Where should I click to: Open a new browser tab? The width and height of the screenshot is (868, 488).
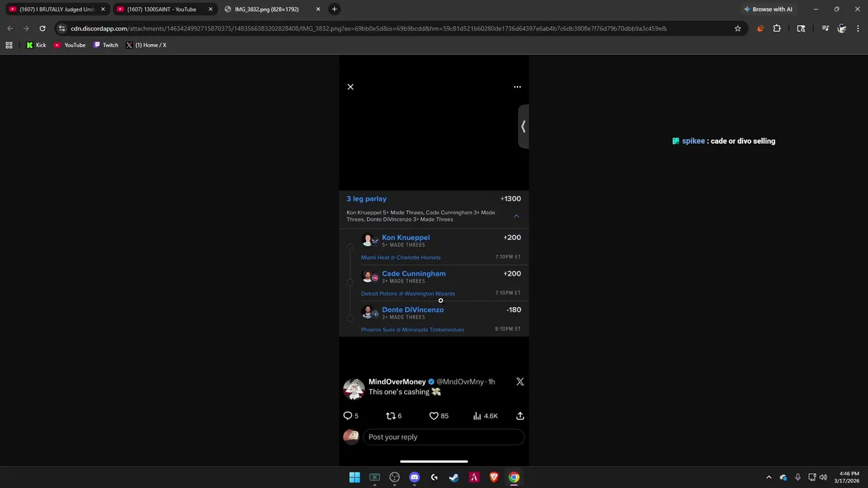pos(334,9)
